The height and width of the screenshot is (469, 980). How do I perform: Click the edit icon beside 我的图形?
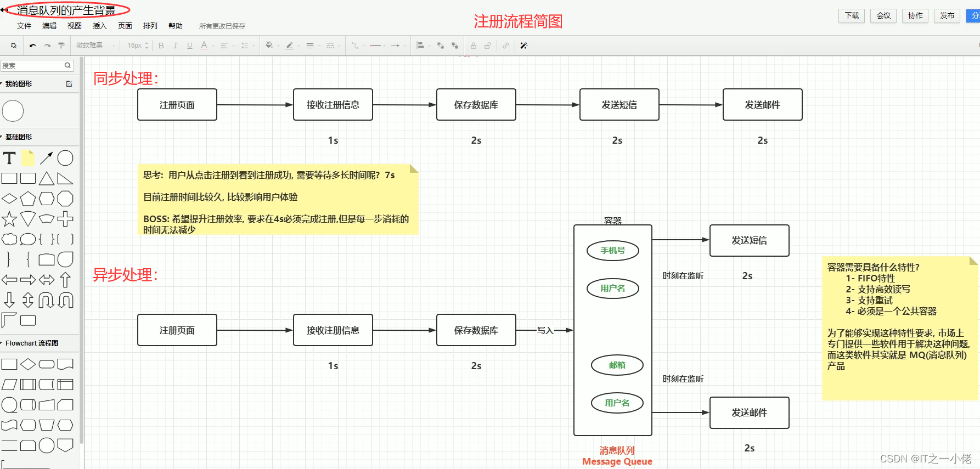pyautogui.click(x=69, y=84)
